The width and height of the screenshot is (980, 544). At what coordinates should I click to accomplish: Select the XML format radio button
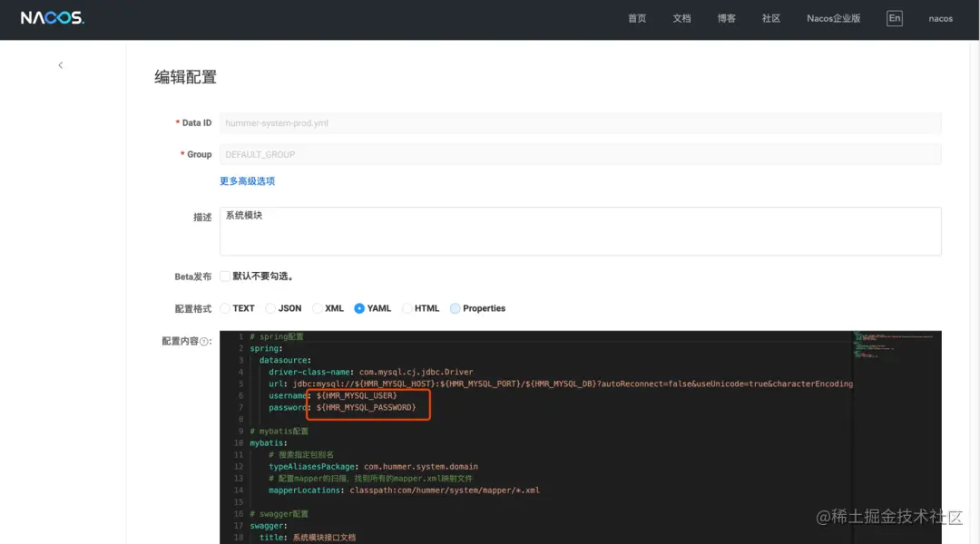pos(317,308)
